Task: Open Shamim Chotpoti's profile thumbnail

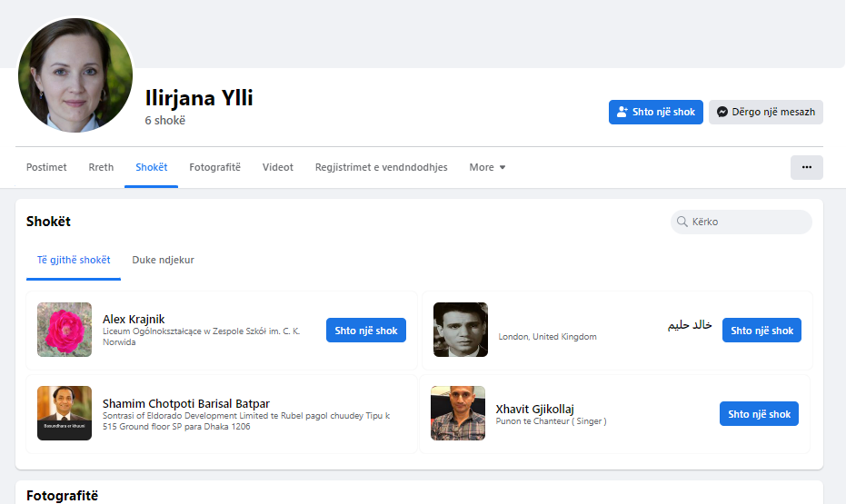Action: 65,413
